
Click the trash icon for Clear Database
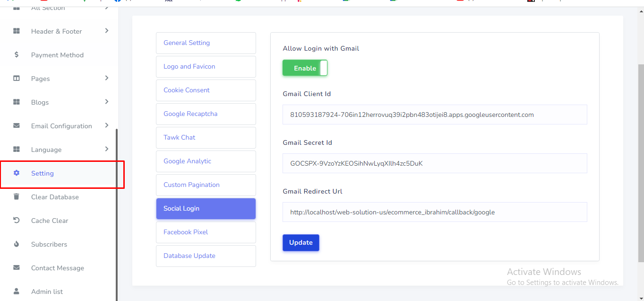pyautogui.click(x=17, y=197)
